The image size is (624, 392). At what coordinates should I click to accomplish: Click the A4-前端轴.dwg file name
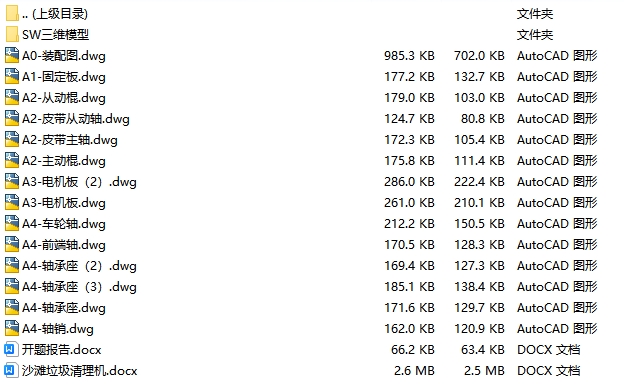(x=64, y=245)
